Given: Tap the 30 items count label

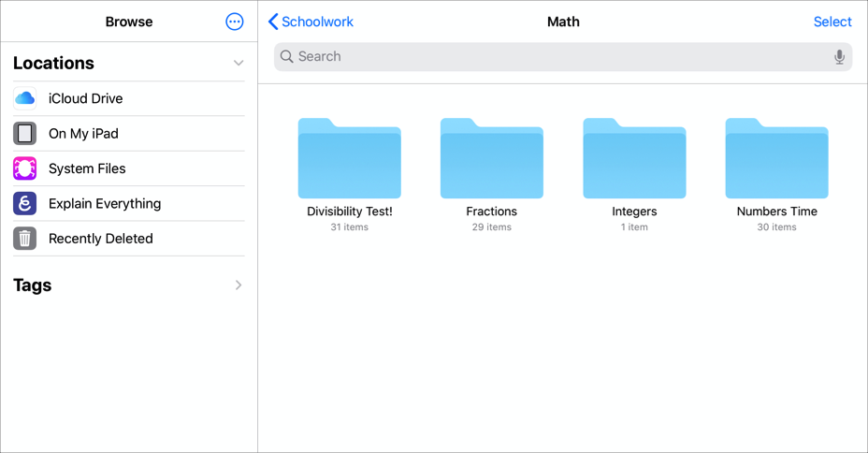Looking at the screenshot, I should tap(776, 227).
